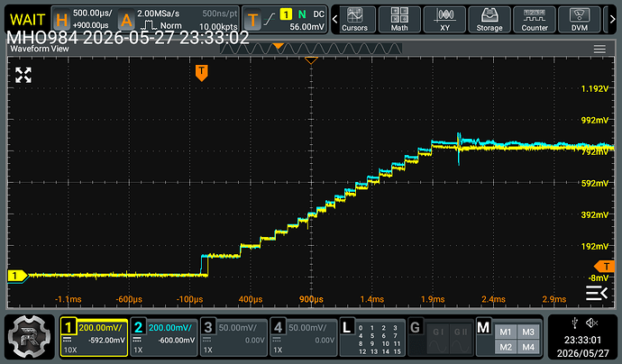The image size is (622, 364).
Task: Select the channel 1 ground level marker
Action: pyautogui.click(x=16, y=276)
